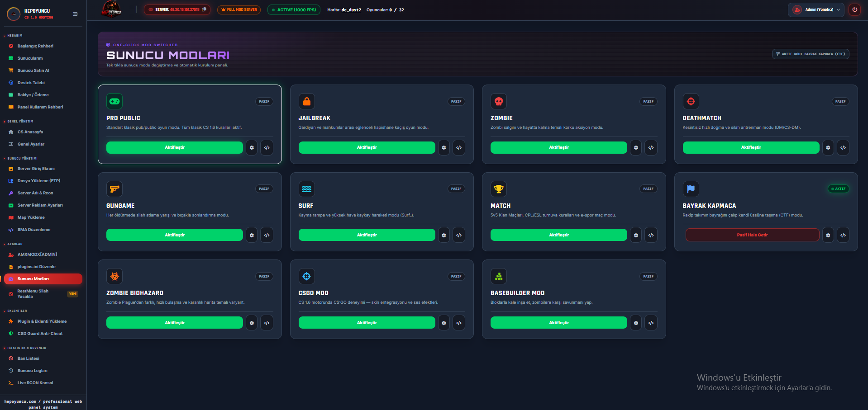Activate the JAILBREAK mode
Screen dimensions: 868x410
(367, 148)
